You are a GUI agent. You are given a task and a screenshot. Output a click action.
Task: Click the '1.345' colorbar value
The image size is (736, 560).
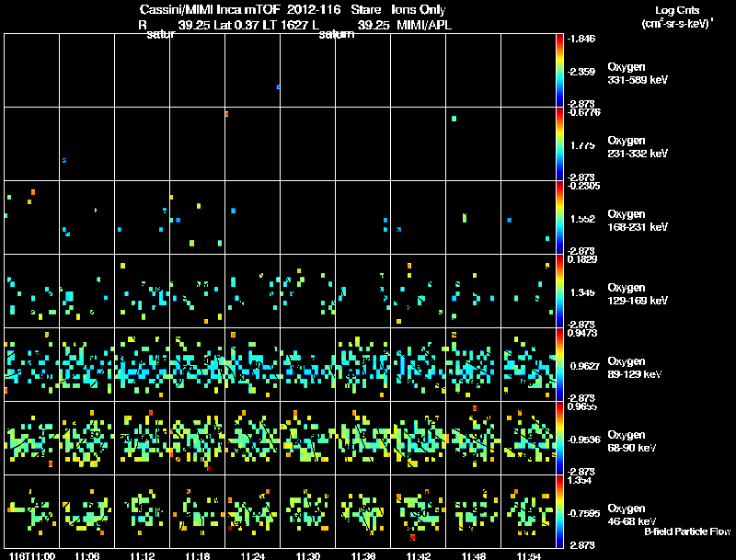click(582, 292)
